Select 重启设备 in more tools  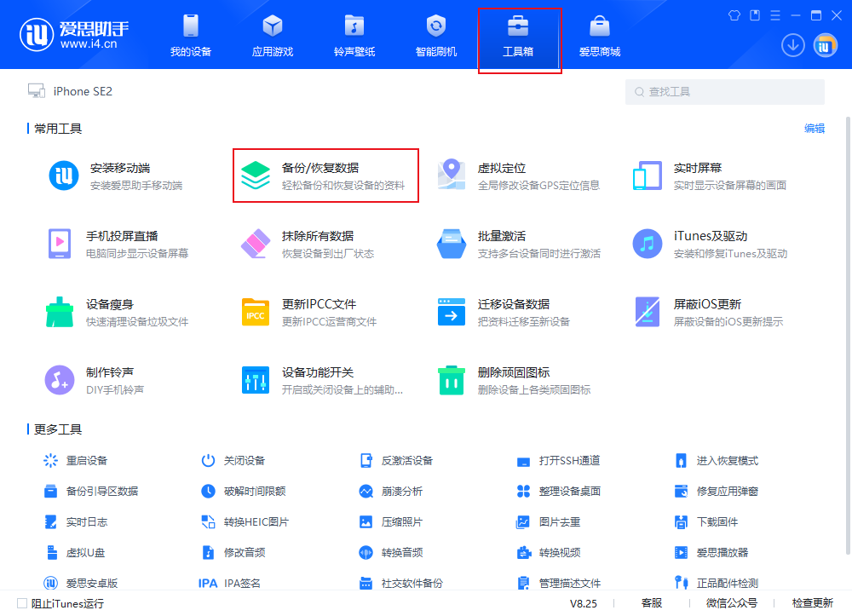click(x=86, y=460)
